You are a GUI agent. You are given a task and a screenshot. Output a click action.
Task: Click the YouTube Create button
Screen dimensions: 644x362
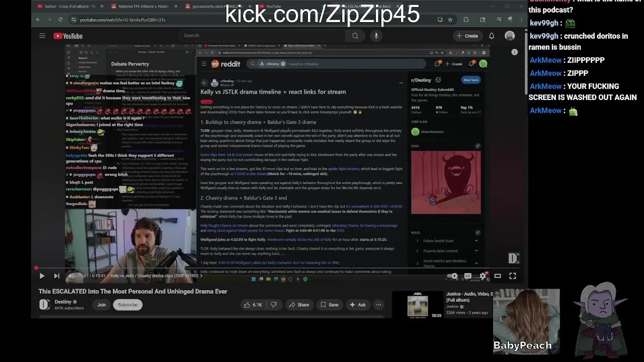coord(467,36)
